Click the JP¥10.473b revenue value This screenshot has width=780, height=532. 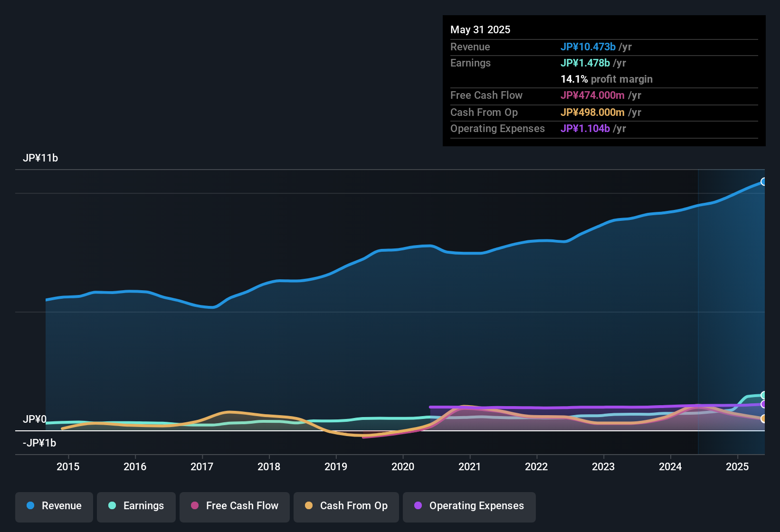coord(588,47)
